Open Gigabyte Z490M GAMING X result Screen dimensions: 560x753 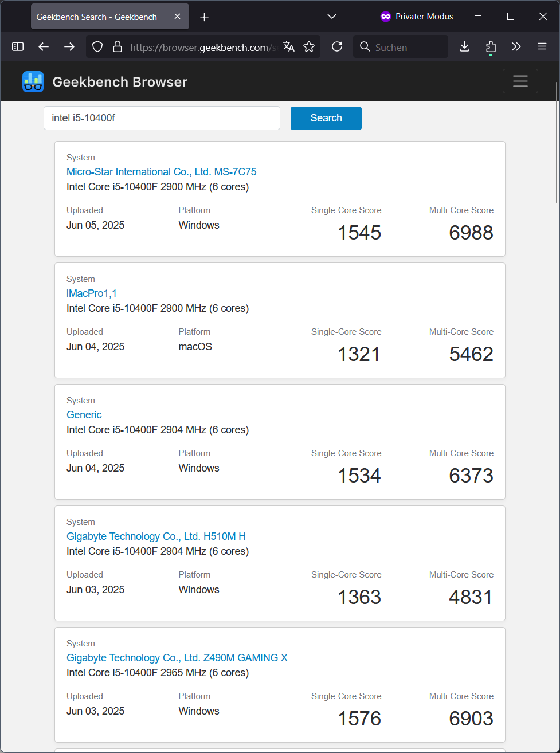click(177, 658)
